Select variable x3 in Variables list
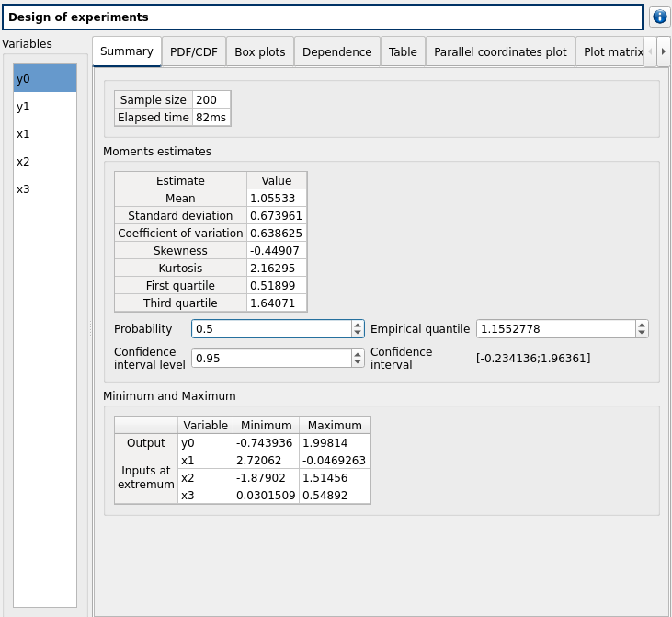Screen dimensions: 672x617 coord(24,189)
